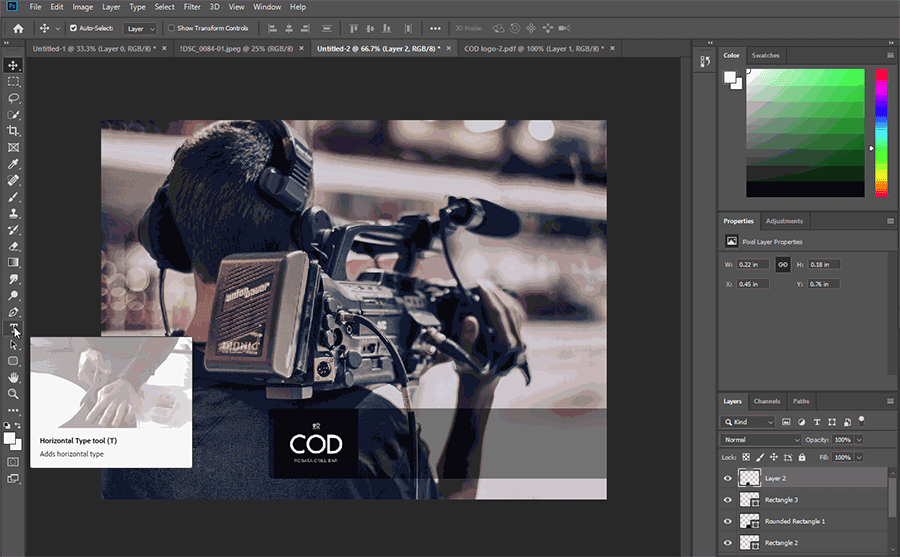Image resolution: width=900 pixels, height=557 pixels.
Task: Toggle the layer filtering switch
Action: (x=862, y=421)
